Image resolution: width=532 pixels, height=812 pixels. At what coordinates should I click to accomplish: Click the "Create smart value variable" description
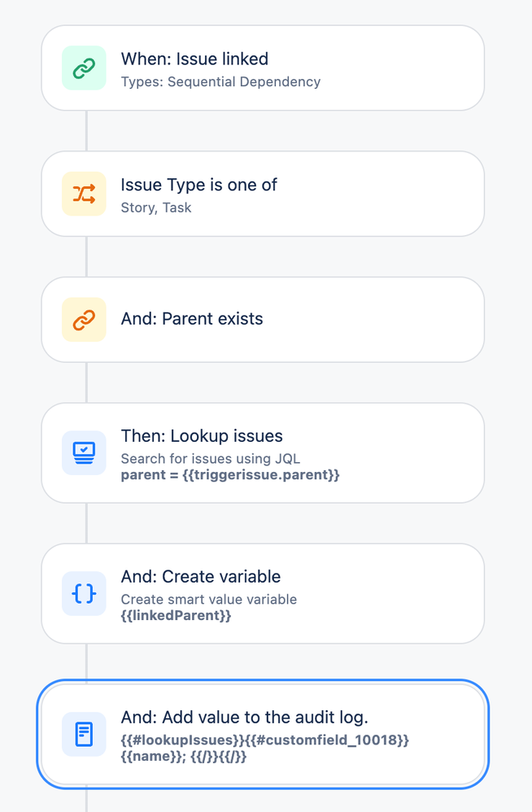[208, 600]
